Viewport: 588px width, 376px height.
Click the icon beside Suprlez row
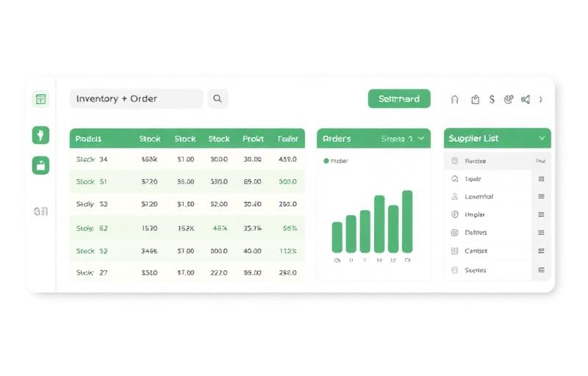coord(455,270)
